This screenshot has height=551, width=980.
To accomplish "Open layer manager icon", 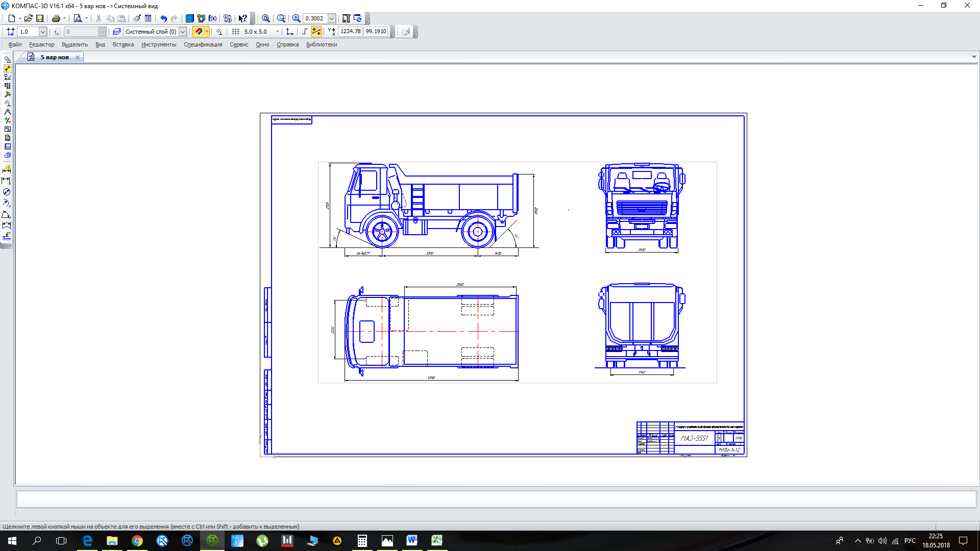I will [x=117, y=32].
